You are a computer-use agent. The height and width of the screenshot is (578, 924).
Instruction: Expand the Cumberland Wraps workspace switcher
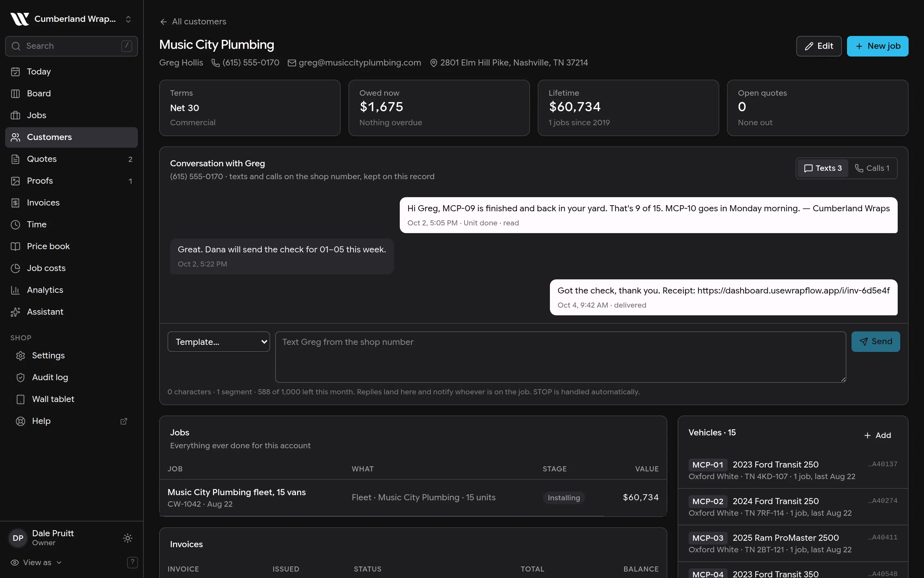[72, 19]
